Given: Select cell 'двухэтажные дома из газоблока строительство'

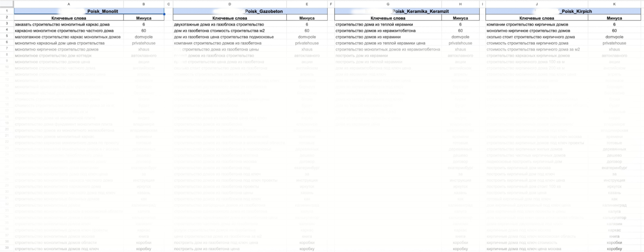Looking at the screenshot, I should pos(230,24).
